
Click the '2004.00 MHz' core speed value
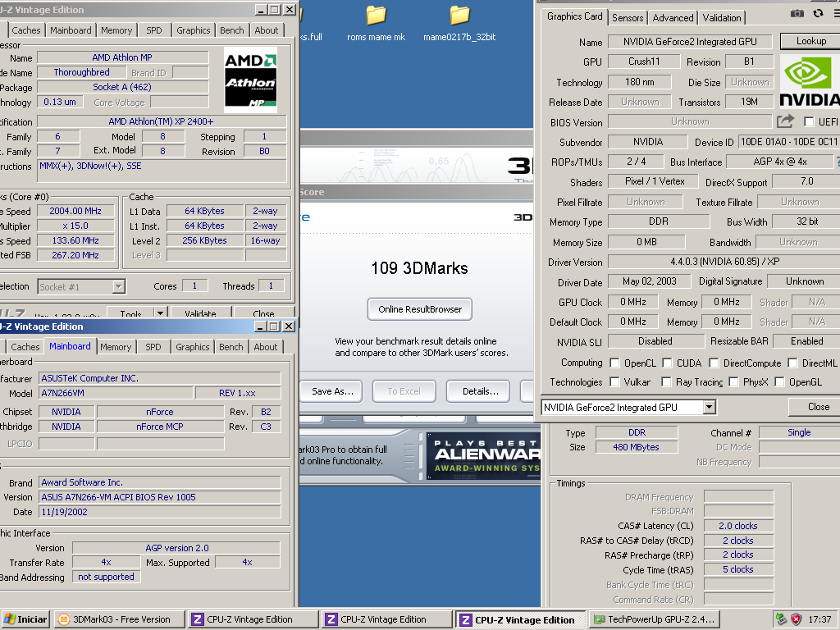[x=75, y=211]
